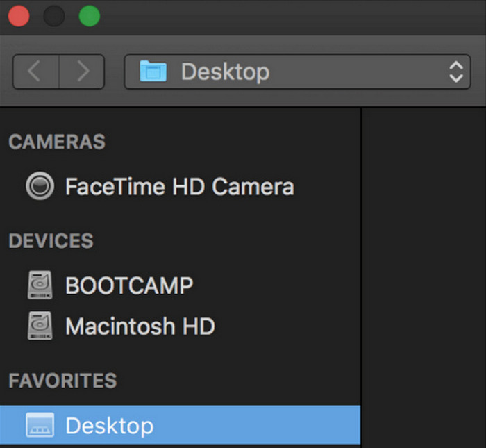Image resolution: width=486 pixels, height=448 pixels.
Task: Close the window with red button
Action: tap(19, 15)
